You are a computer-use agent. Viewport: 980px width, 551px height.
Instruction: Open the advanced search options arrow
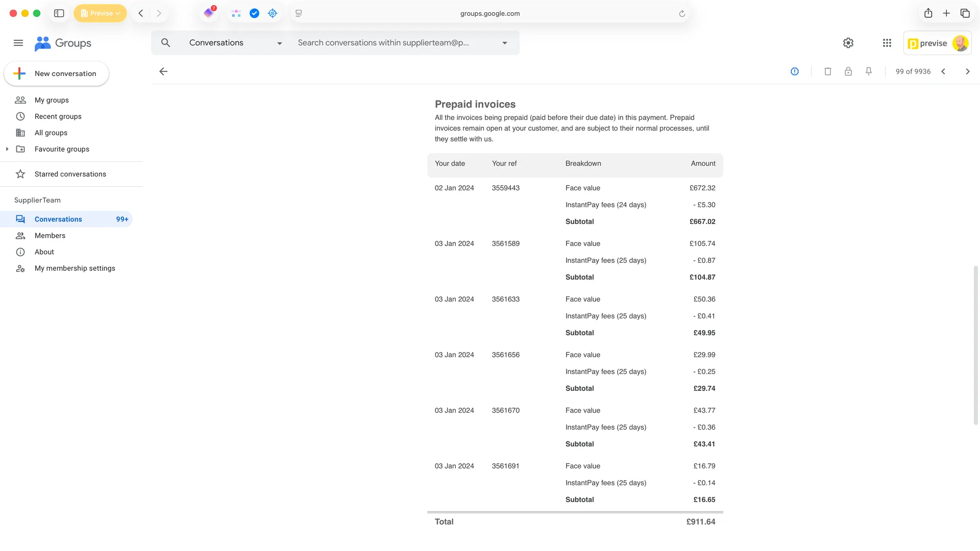pyautogui.click(x=505, y=43)
